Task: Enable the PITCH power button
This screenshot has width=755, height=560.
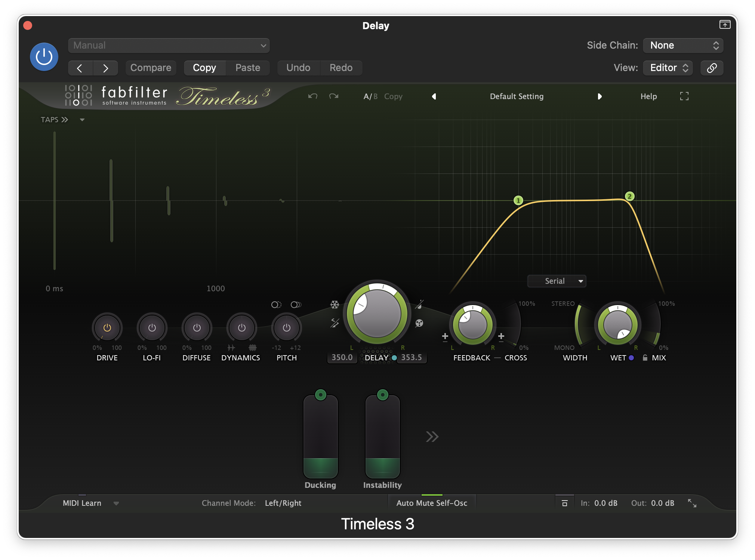Action: click(x=287, y=327)
